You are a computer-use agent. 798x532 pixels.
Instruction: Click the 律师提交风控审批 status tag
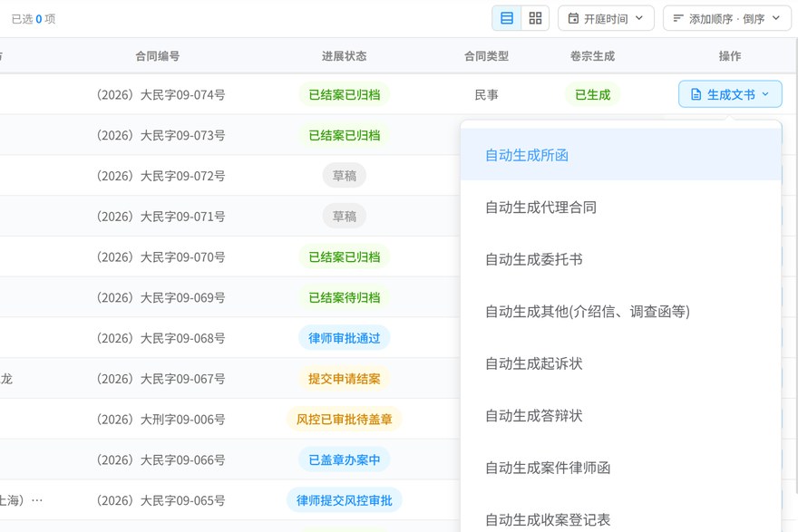pos(344,500)
